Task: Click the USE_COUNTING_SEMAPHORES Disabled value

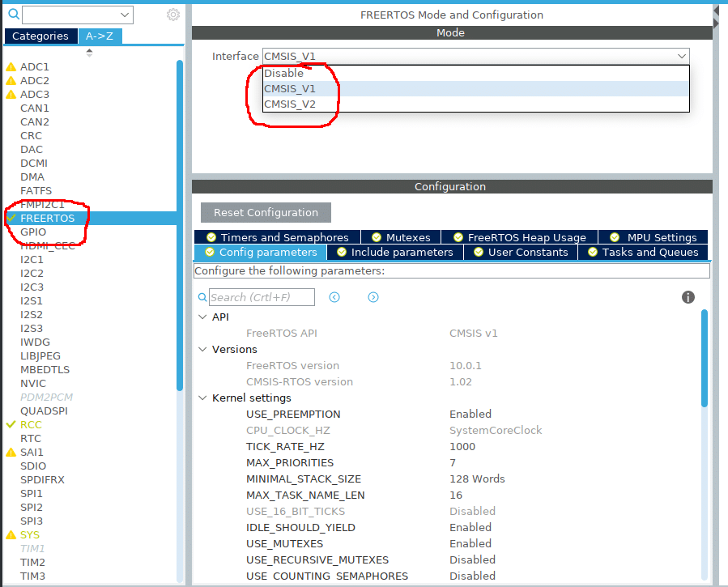Action: point(473,576)
